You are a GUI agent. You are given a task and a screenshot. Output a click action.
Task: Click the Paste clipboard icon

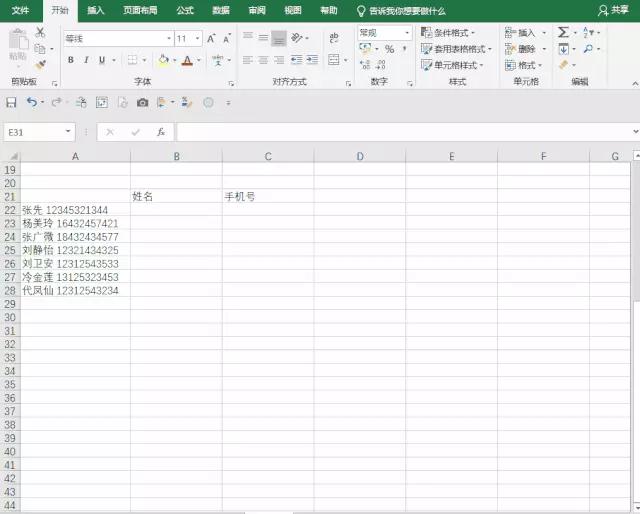[x=18, y=40]
